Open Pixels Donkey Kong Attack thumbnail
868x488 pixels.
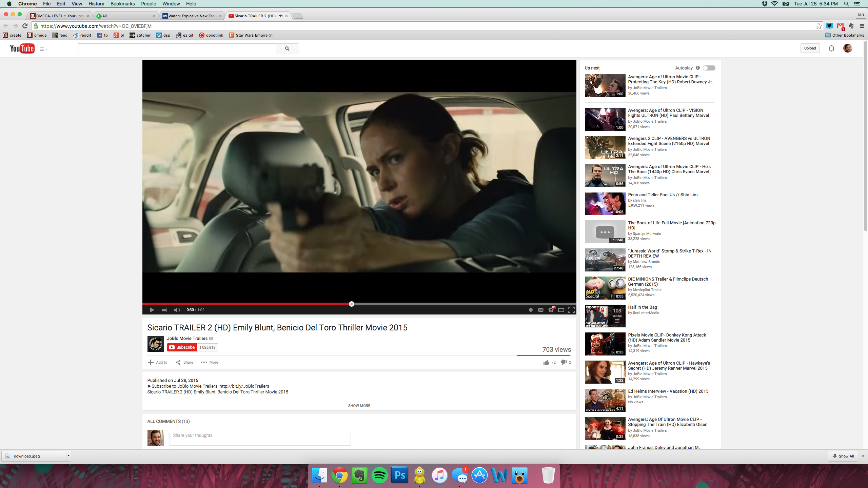pos(605,344)
